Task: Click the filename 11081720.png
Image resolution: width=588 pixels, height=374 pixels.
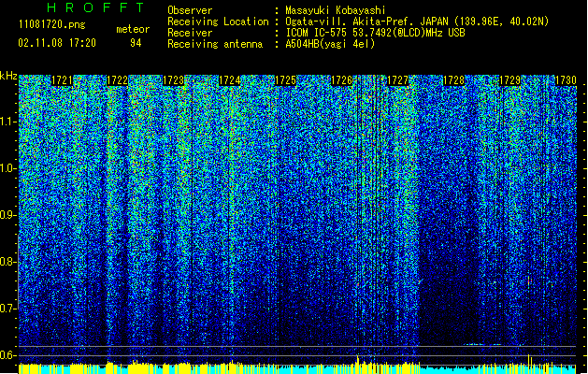Action: tap(51, 24)
